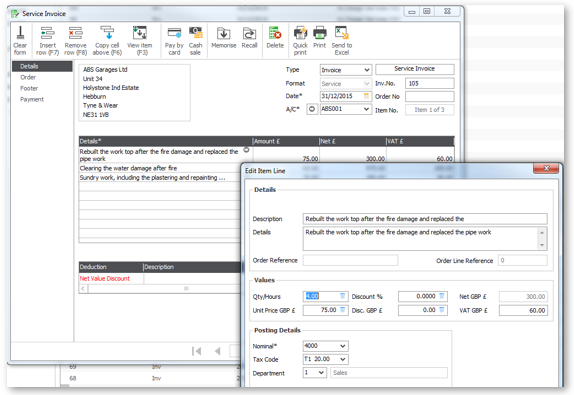Viewport: 574px width, 395px height.
Task: Expand the Nominal code 4000 dropdown
Action: [x=343, y=346]
